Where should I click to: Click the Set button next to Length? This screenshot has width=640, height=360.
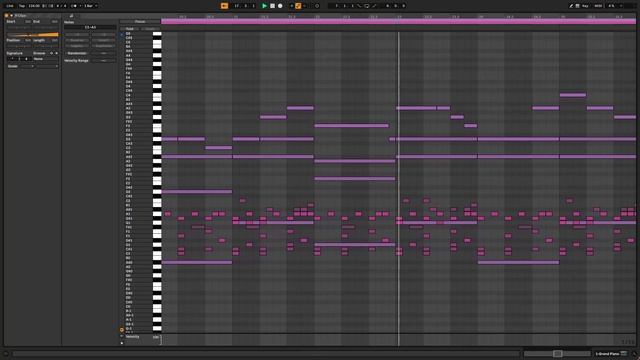coord(55,40)
